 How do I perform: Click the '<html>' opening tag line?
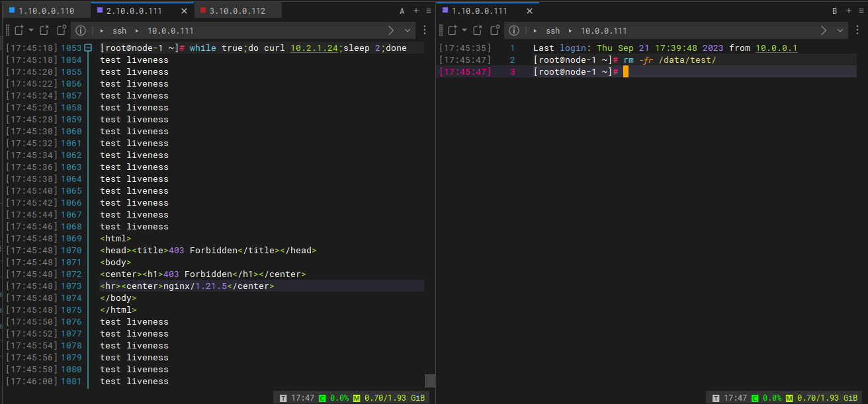[x=116, y=239]
